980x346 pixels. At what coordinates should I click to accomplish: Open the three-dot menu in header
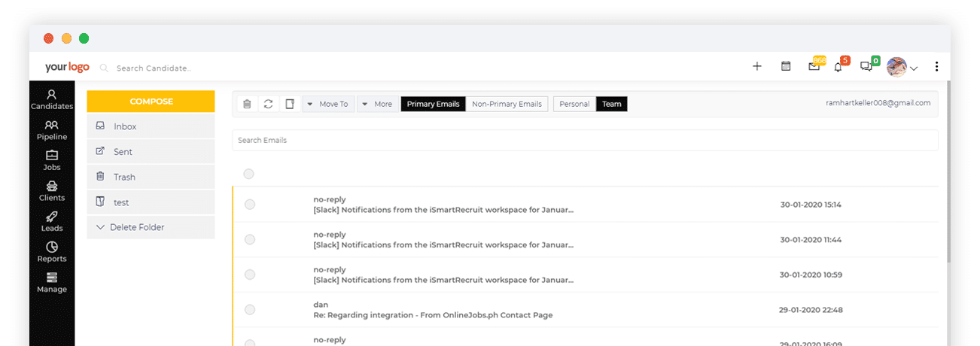tap(936, 66)
